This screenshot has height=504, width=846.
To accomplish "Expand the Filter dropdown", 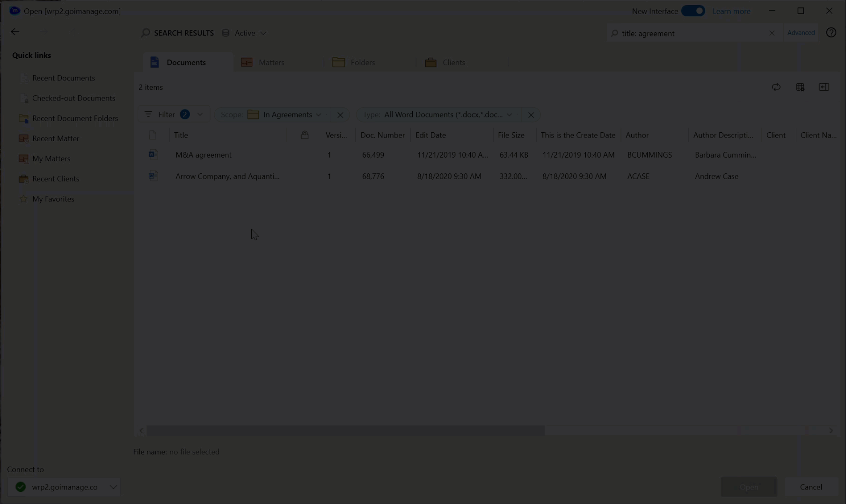I will coord(200,115).
